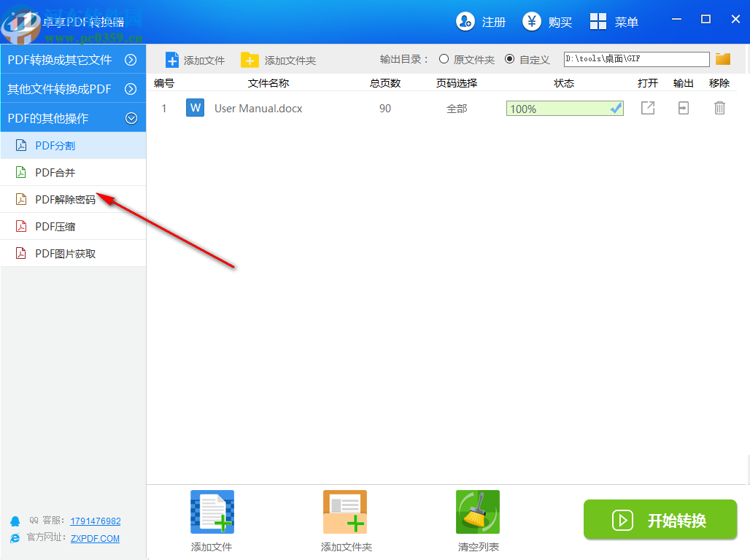Open the QQ number 1791476982 link
This screenshot has width=750, height=560.
[x=95, y=521]
